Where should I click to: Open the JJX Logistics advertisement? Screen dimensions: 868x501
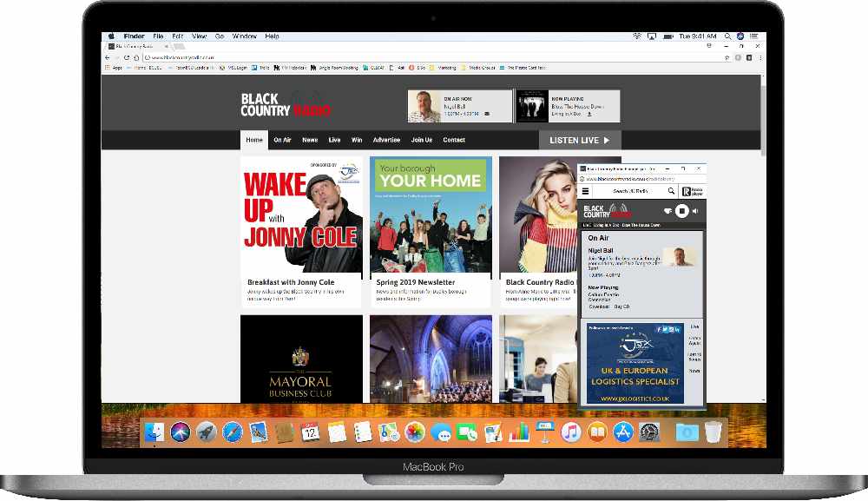click(635, 364)
